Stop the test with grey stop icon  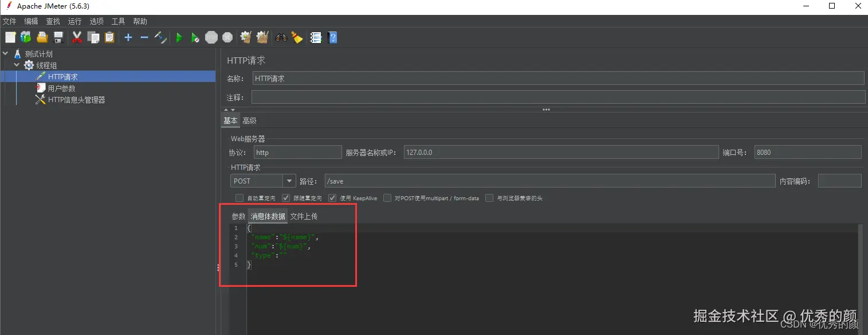211,37
